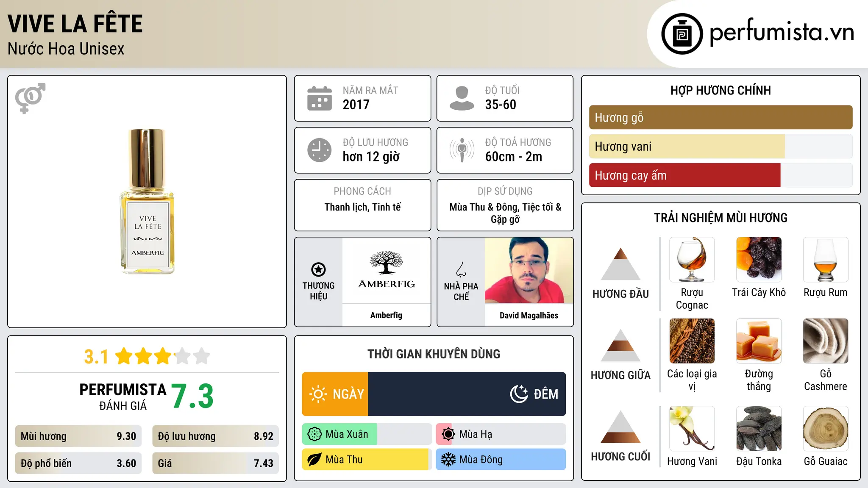Click the Hương giữa pyramid icon
The image size is (868, 488).
[621, 345]
